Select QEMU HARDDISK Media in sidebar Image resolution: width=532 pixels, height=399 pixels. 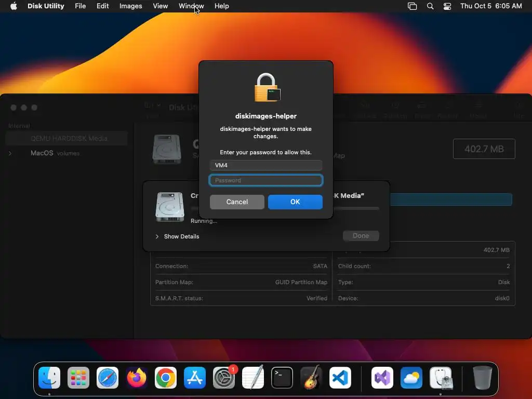point(66,138)
